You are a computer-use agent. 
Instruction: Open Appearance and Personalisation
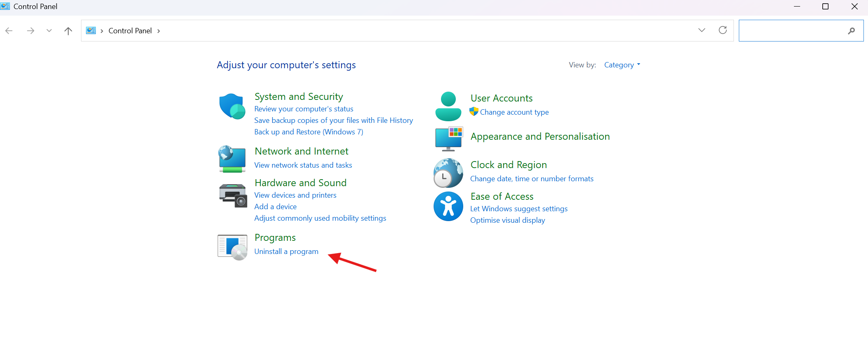pyautogui.click(x=540, y=136)
